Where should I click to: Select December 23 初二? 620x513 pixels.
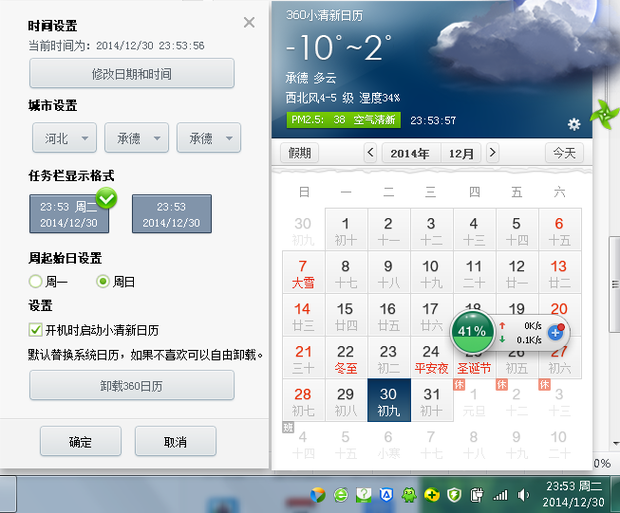(x=389, y=358)
